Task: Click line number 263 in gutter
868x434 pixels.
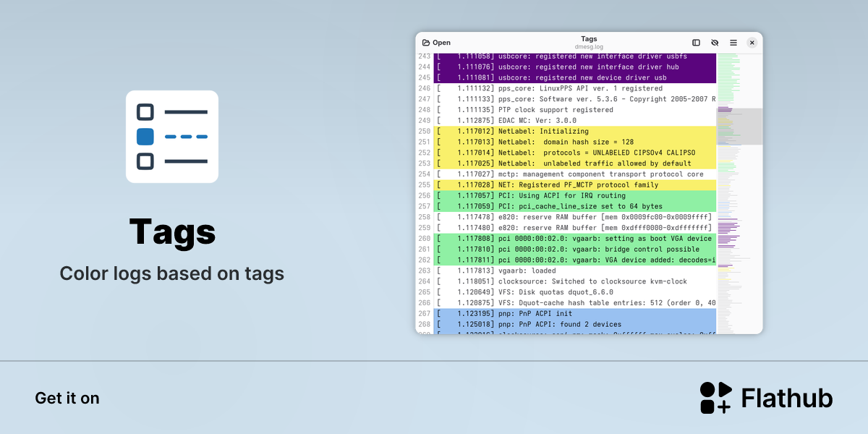Action: click(424, 271)
